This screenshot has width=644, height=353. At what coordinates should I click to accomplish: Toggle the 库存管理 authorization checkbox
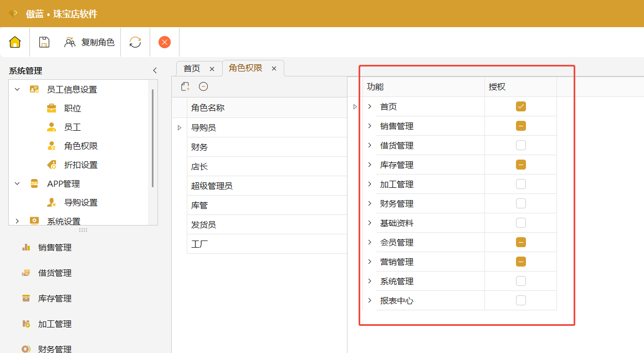tap(521, 165)
